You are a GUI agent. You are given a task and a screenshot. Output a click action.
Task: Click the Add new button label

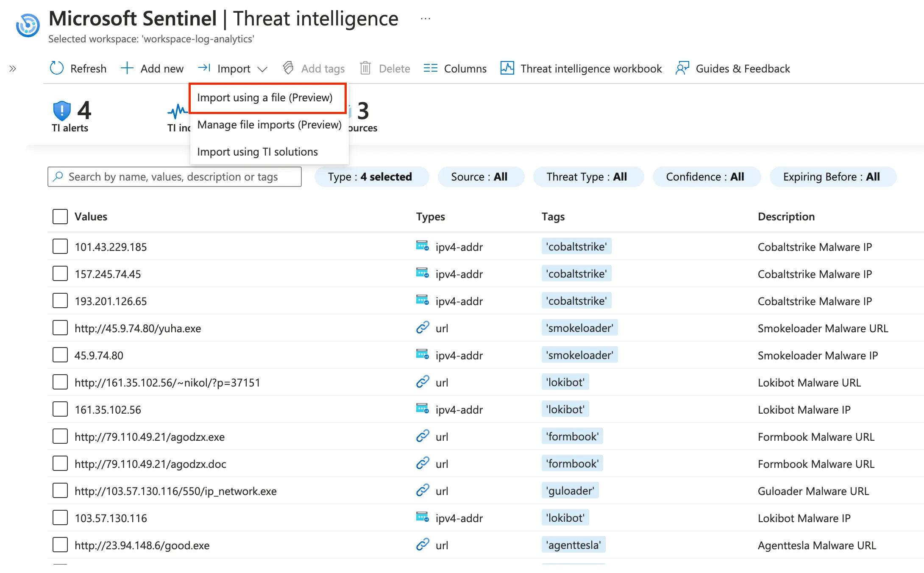[162, 68]
